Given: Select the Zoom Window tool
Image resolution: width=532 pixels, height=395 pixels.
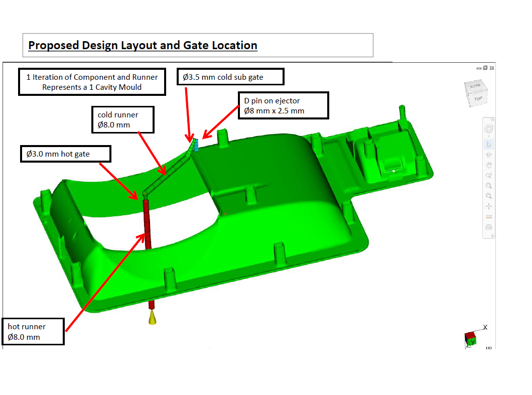Looking at the screenshot, I should click(x=489, y=186).
